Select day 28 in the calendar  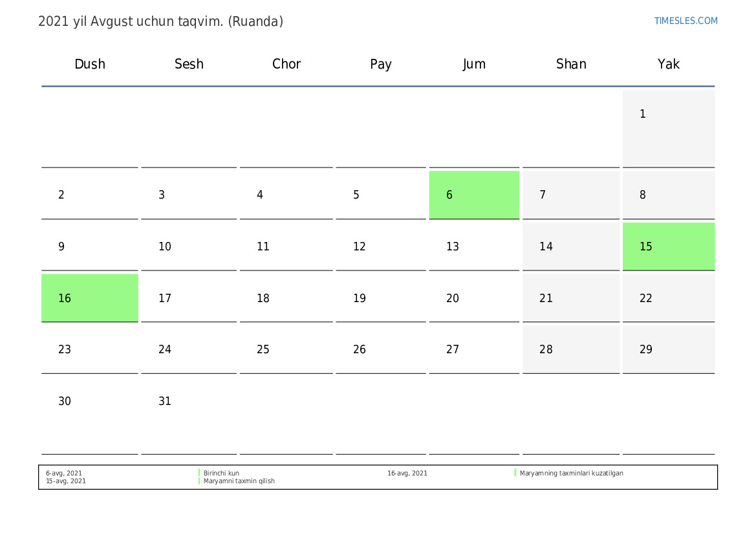tap(571, 349)
